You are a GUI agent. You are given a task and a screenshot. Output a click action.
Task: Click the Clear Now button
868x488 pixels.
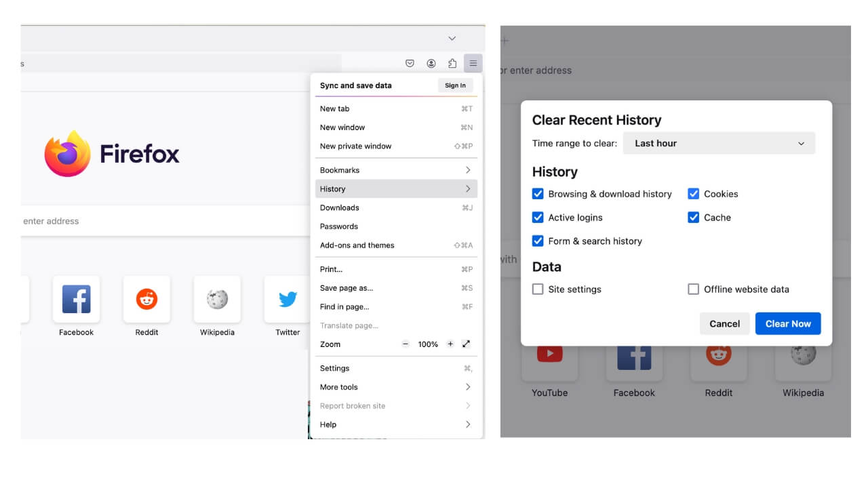[787, 323]
